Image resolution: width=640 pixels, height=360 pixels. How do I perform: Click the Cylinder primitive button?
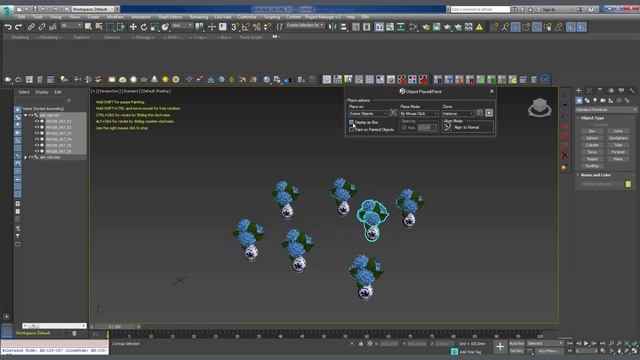pyautogui.click(x=592, y=145)
